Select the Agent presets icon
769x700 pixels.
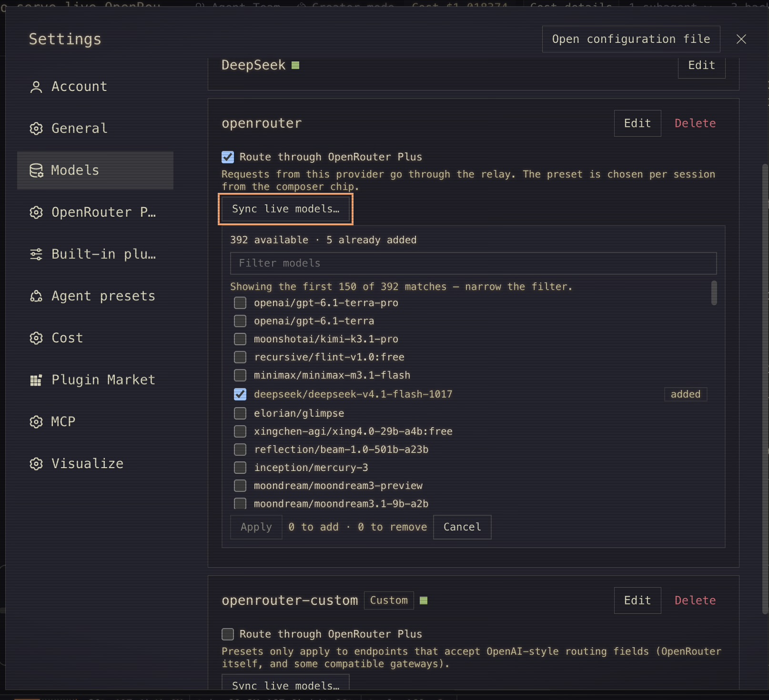(36, 296)
